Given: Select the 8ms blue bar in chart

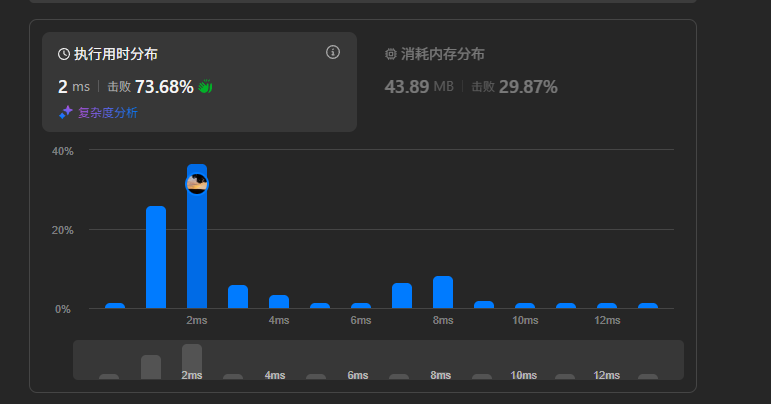Looking at the screenshot, I should (x=443, y=292).
